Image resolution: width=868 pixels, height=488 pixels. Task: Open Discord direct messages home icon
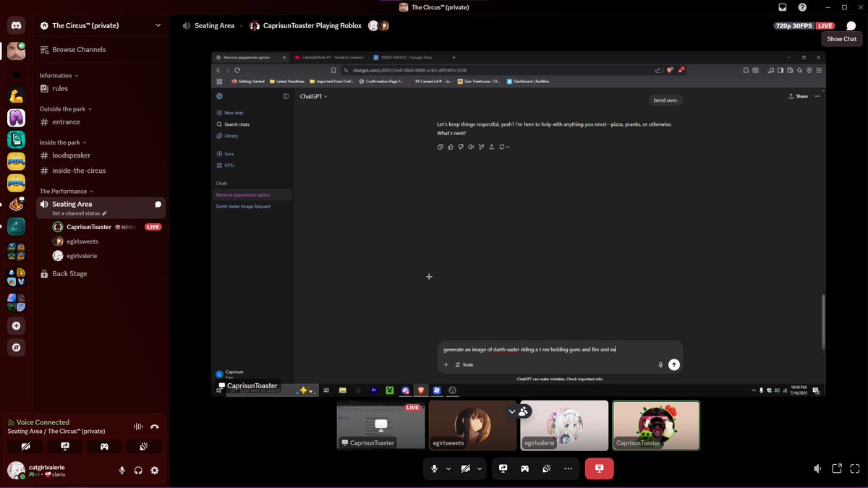(x=16, y=26)
